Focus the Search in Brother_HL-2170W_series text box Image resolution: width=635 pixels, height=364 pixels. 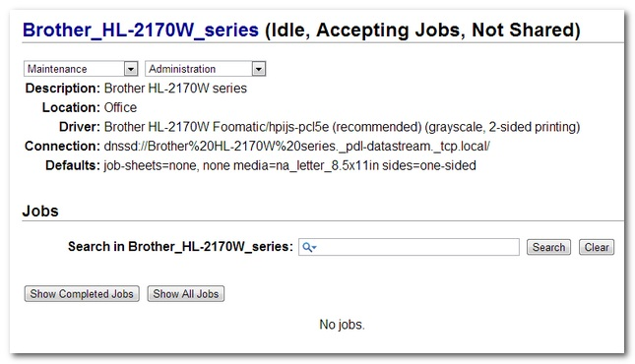(409, 247)
